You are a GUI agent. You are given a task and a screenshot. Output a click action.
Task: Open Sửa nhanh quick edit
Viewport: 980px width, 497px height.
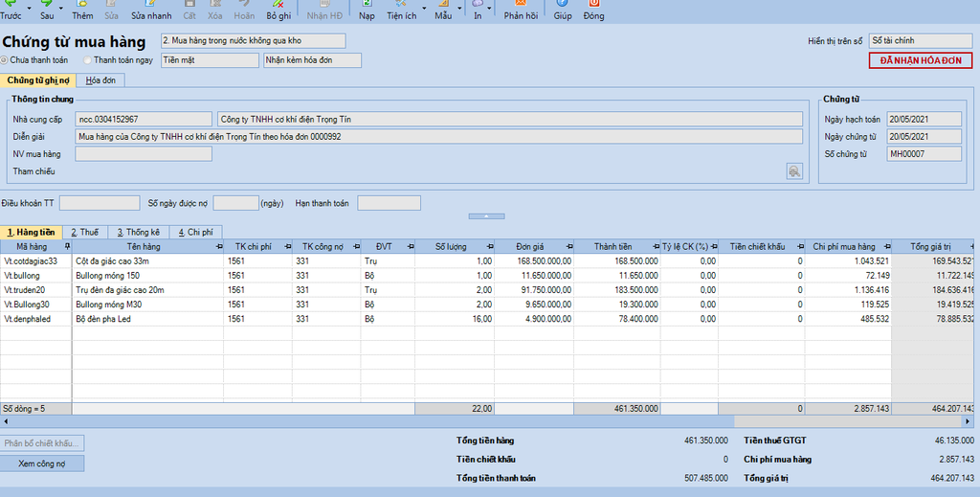(151, 10)
